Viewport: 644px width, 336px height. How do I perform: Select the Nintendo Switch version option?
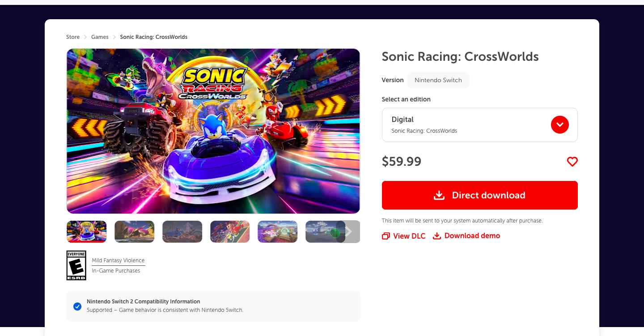click(438, 80)
